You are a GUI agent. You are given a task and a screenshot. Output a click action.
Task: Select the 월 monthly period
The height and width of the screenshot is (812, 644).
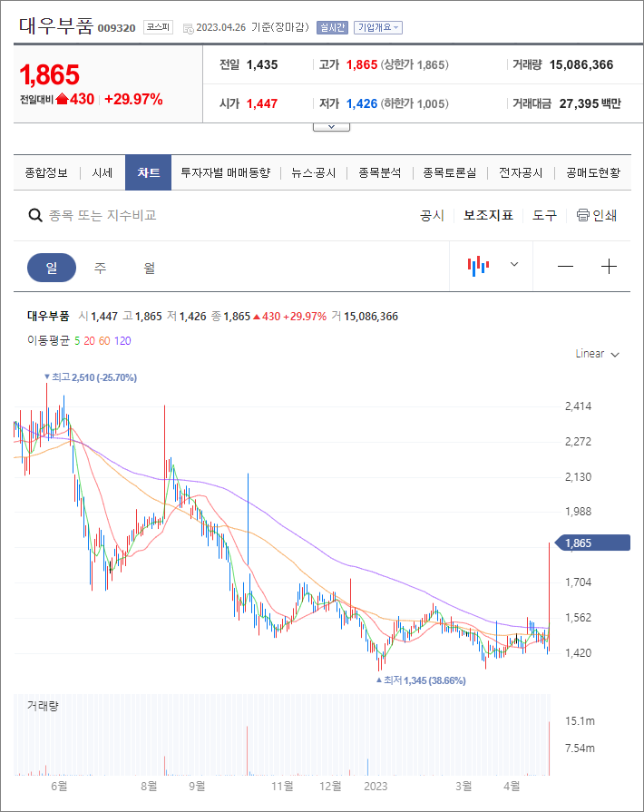pos(149,268)
